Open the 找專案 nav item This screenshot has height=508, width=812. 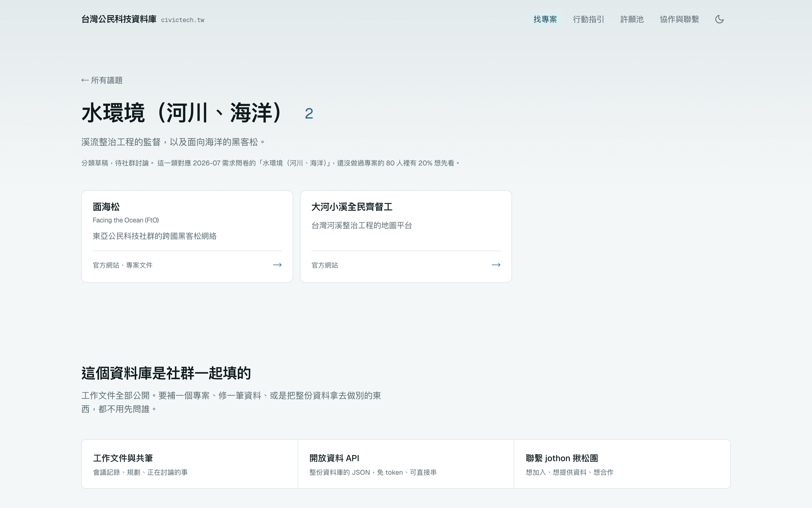point(545,19)
